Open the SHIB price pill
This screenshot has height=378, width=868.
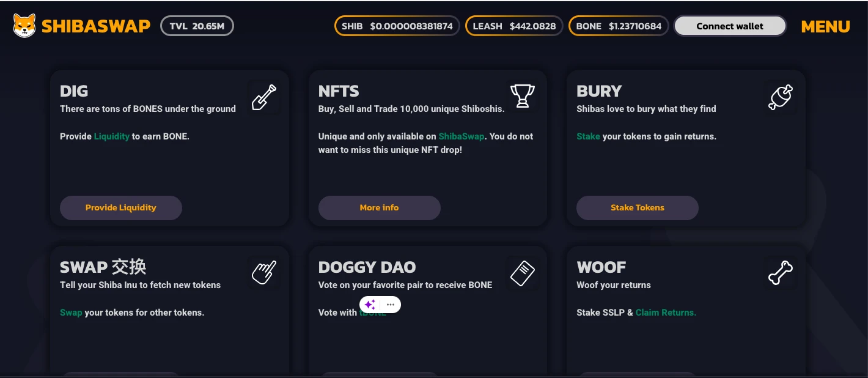point(397,26)
